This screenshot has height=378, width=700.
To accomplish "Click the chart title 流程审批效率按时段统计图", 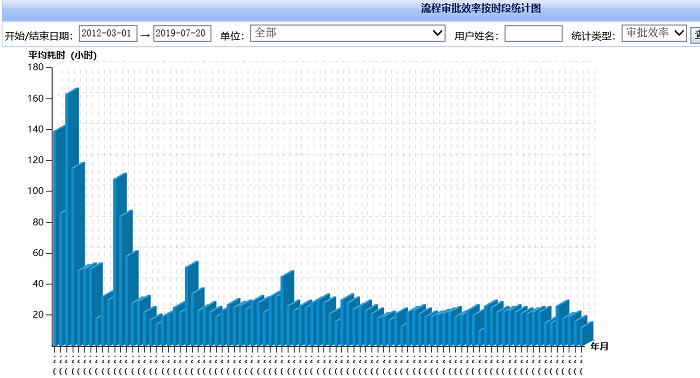I will point(481,8).
